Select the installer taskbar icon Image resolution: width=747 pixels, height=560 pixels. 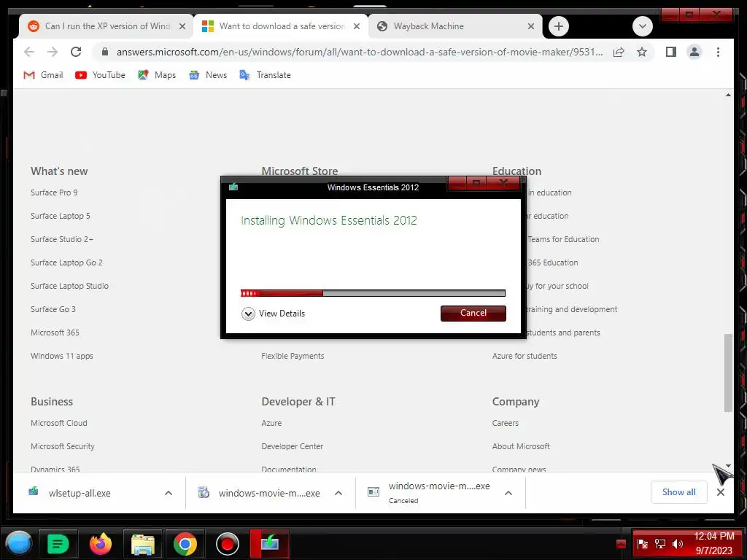point(270,543)
